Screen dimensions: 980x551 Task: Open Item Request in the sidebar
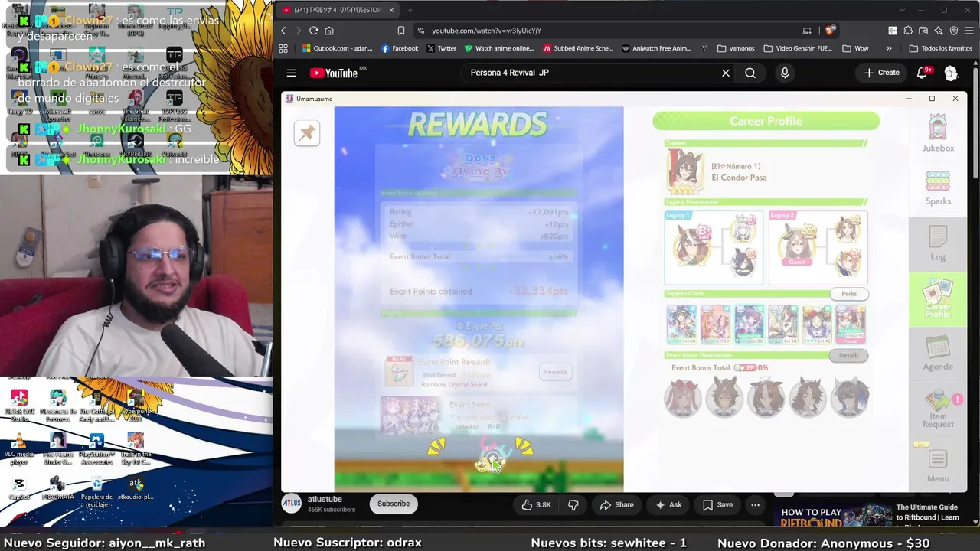938,410
